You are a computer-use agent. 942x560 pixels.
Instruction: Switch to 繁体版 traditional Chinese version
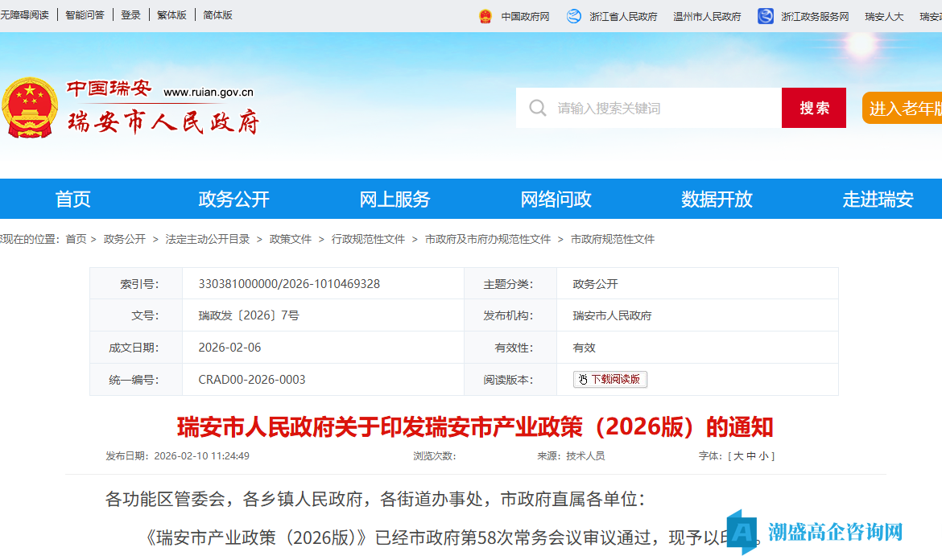tap(171, 14)
